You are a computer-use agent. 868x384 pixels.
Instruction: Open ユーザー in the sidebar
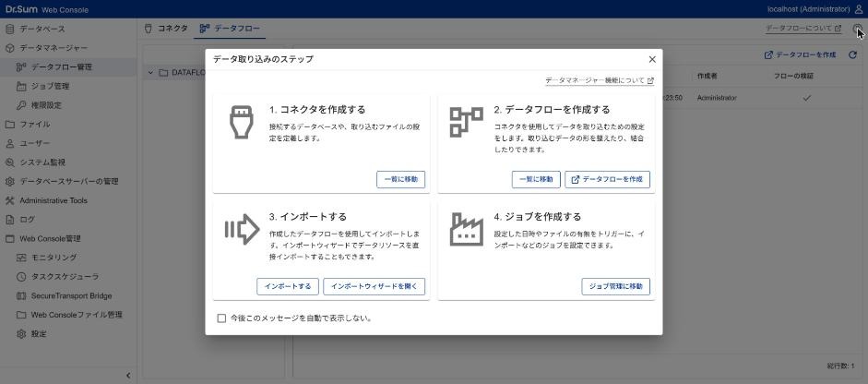click(68, 143)
